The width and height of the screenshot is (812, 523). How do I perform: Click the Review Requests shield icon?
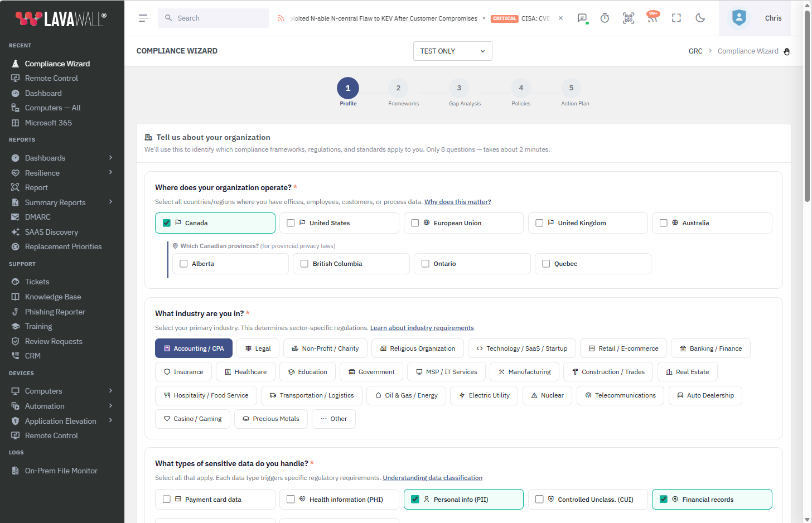tap(15, 341)
